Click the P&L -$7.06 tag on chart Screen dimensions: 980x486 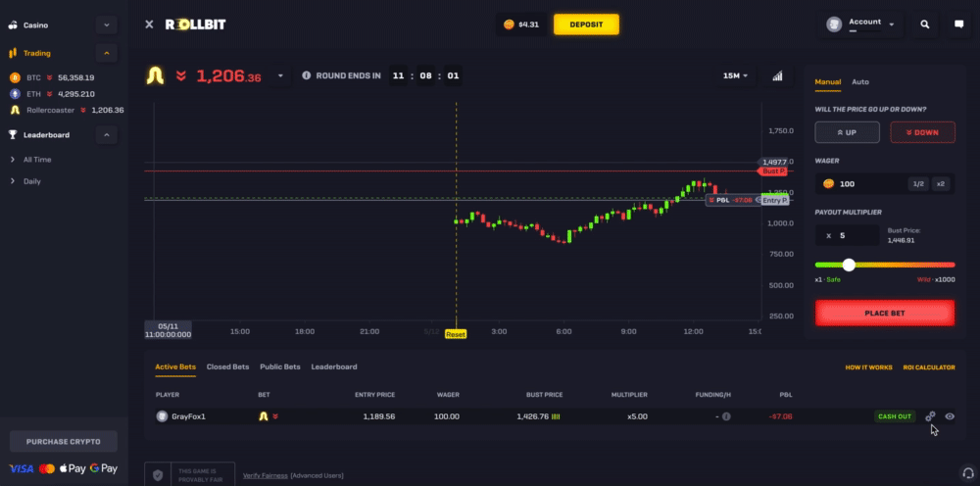coord(731,200)
